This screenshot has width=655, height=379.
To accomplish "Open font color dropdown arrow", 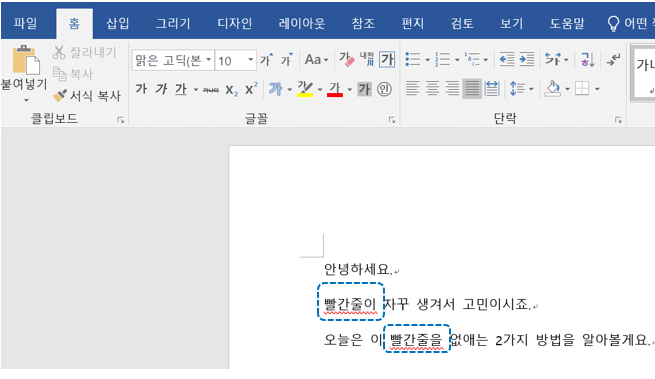I will (x=350, y=89).
